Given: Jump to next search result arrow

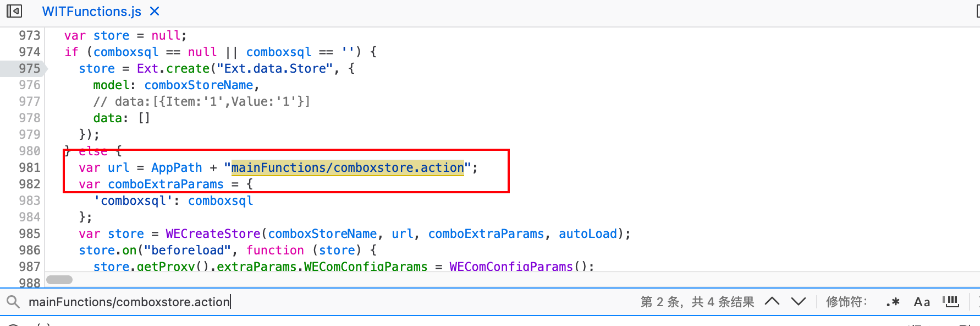Looking at the screenshot, I should coord(799,301).
